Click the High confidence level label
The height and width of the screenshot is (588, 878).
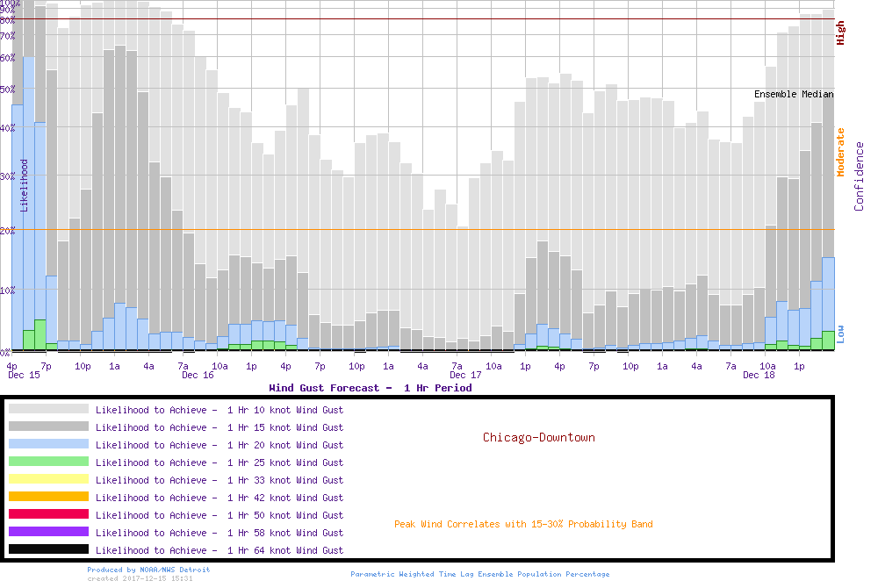coord(841,33)
